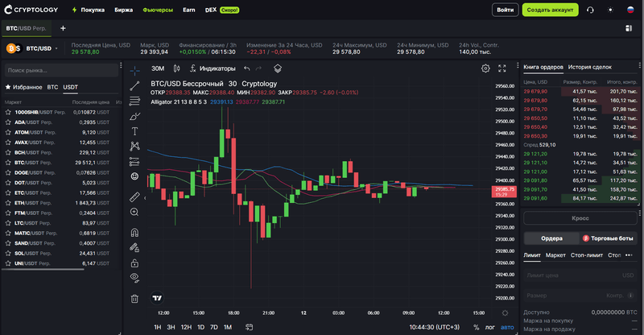Favorite the ETH/USDT Perp. market

(x=8, y=203)
